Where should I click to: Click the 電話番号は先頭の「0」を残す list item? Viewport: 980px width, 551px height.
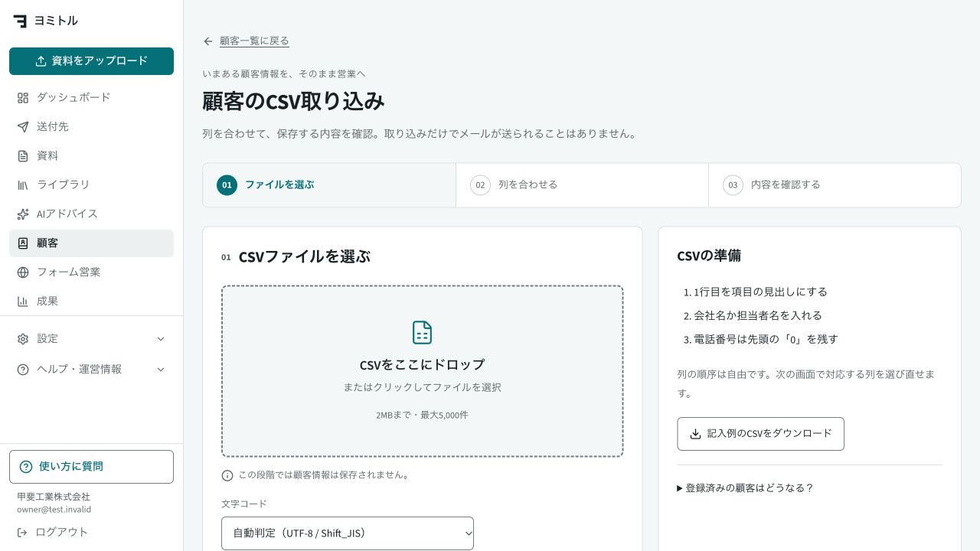pos(766,339)
